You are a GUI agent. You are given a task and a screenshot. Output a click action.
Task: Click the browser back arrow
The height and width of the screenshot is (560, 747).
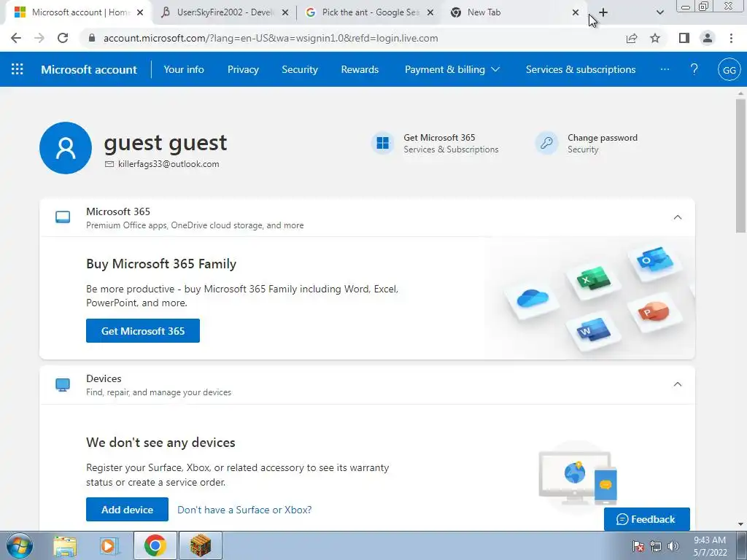(16, 38)
